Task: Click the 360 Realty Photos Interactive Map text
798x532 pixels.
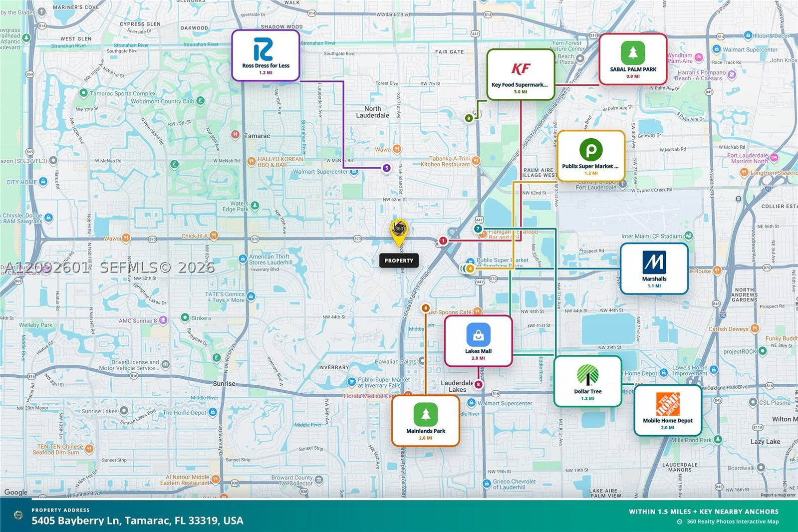Action: pyautogui.click(x=733, y=522)
